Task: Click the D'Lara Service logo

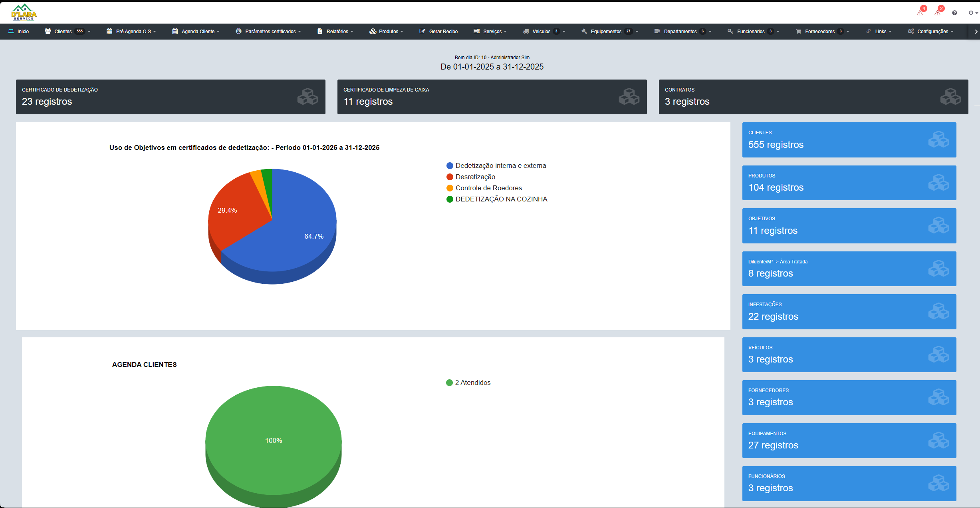Action: (24, 12)
